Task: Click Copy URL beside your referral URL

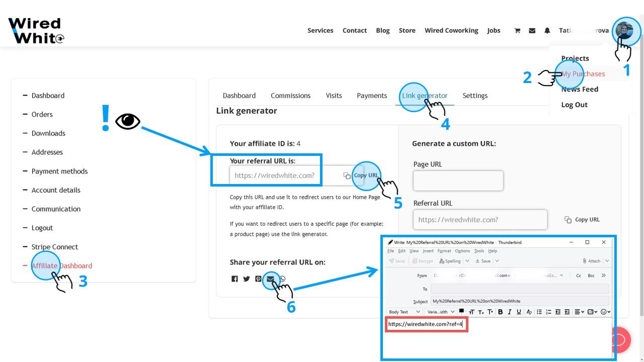Action: pyautogui.click(x=361, y=175)
